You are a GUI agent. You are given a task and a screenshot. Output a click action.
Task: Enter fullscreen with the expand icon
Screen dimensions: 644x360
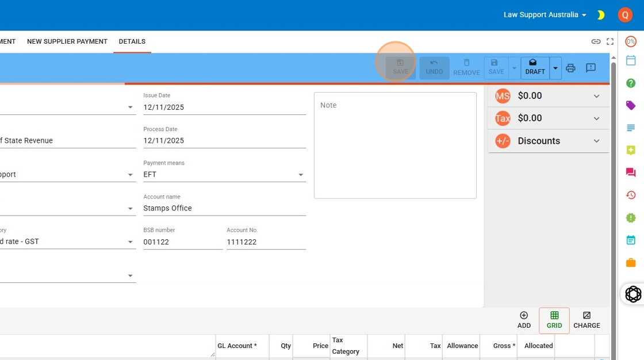(x=610, y=41)
